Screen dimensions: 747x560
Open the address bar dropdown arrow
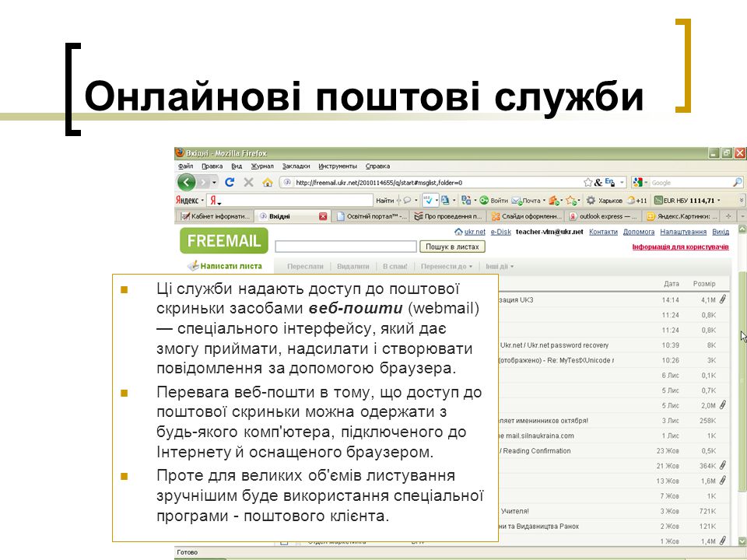point(622,182)
